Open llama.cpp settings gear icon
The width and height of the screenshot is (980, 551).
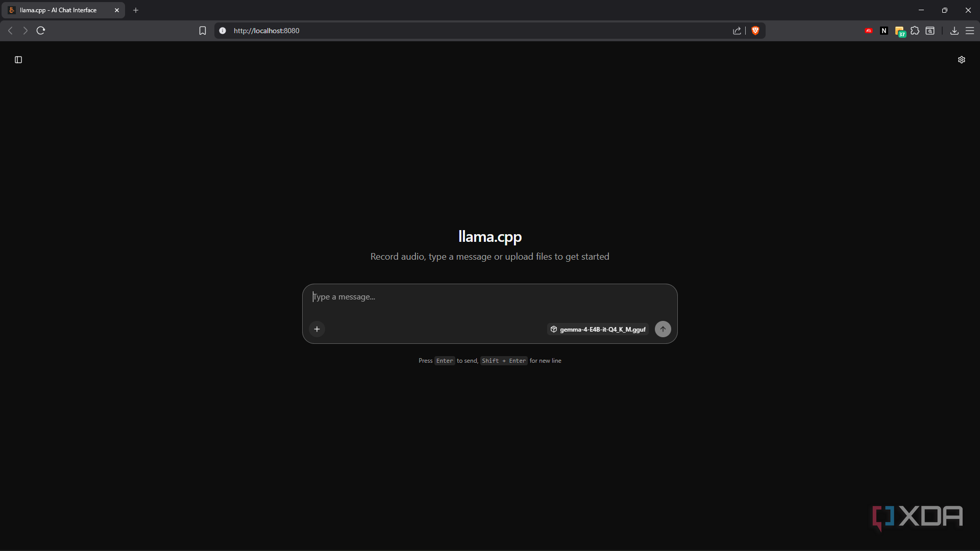point(962,60)
